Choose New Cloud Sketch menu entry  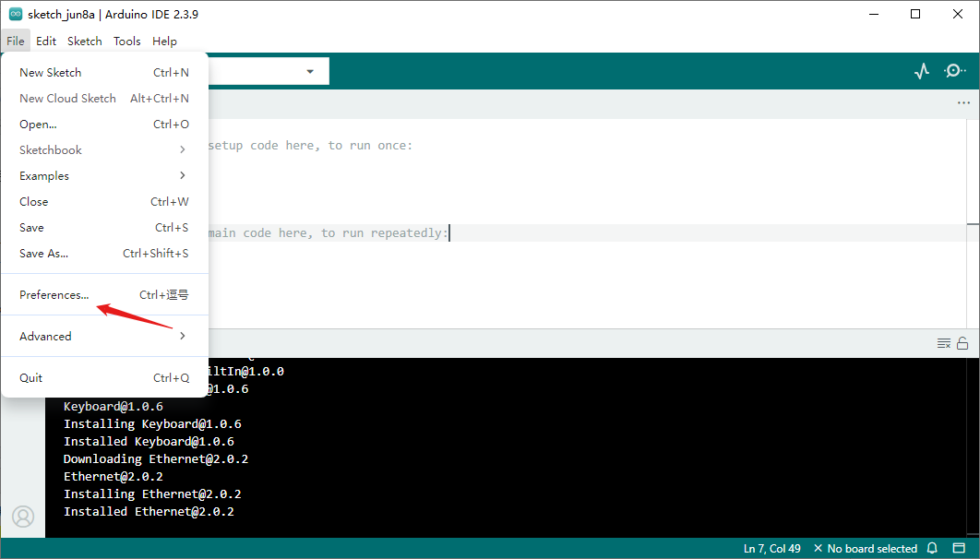tap(104, 98)
